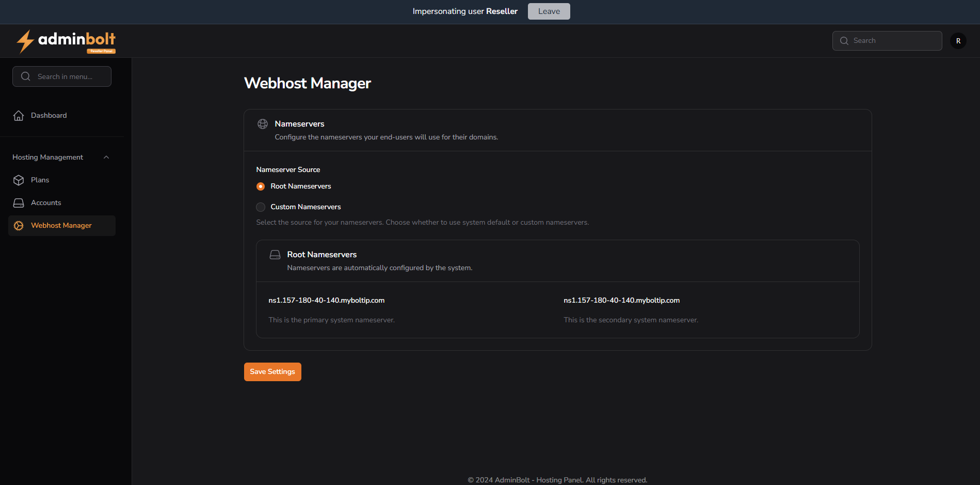Choose the Custom Nameservers option
The height and width of the screenshot is (485, 980).
[x=261, y=207]
